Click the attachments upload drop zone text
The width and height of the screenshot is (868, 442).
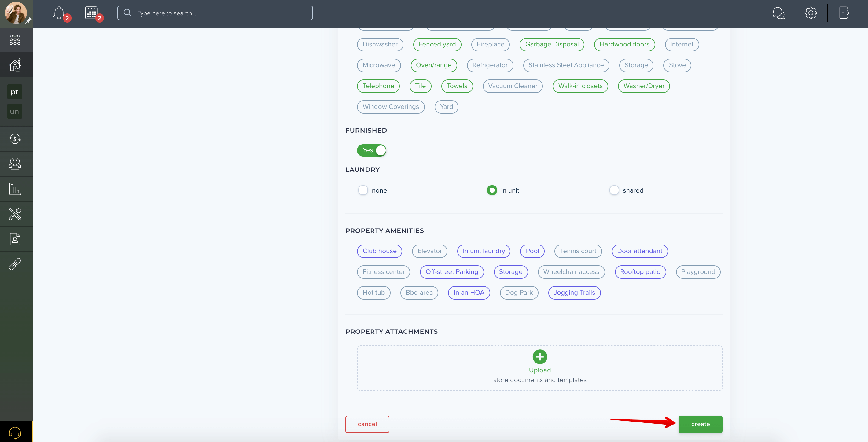tap(540, 380)
